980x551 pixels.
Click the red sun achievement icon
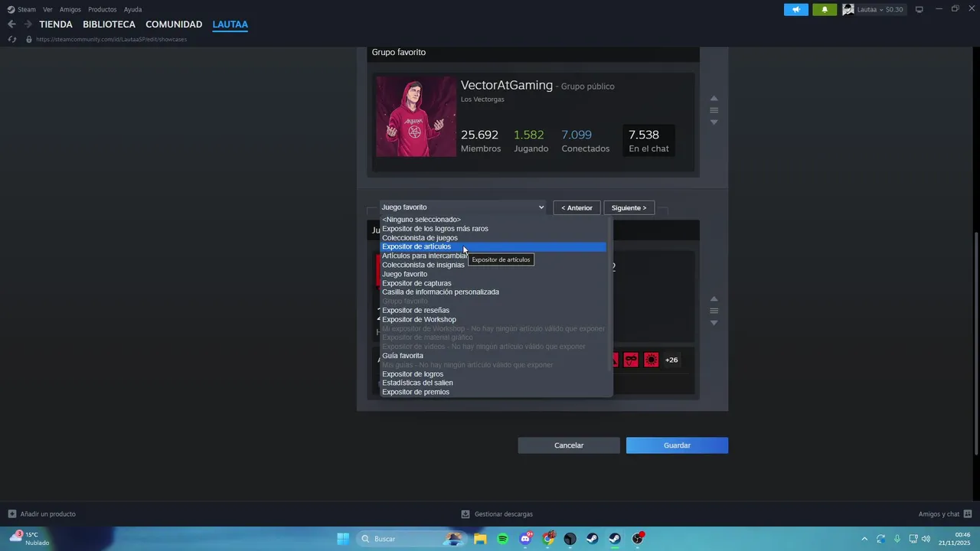(x=652, y=360)
